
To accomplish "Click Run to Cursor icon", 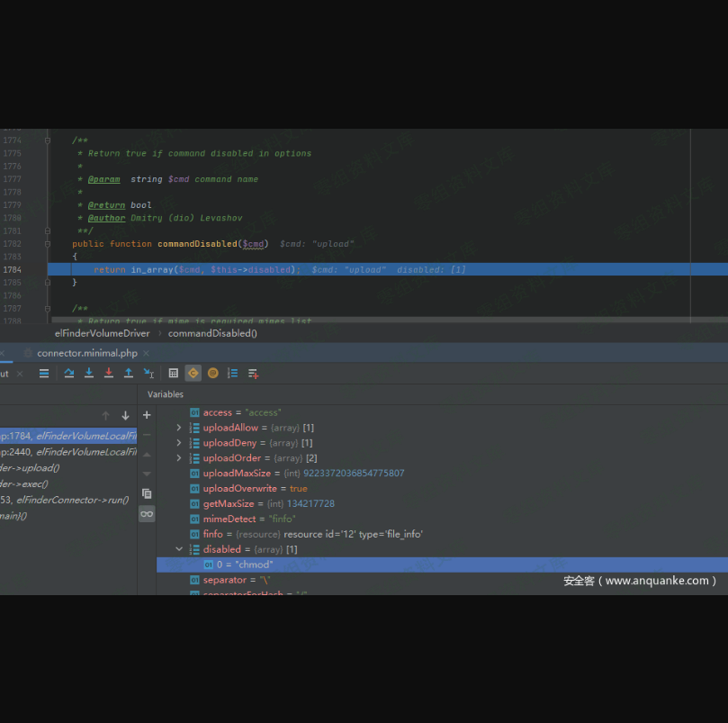I will (148, 373).
